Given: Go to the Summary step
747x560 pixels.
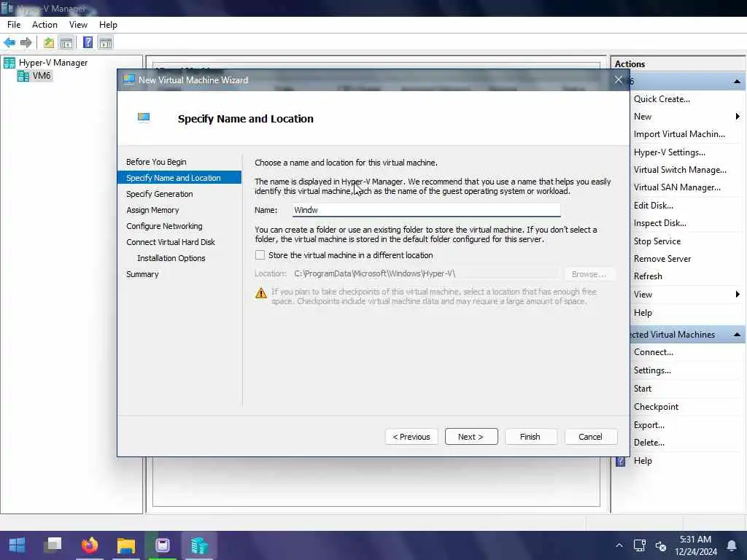Looking at the screenshot, I should pyautogui.click(x=142, y=274).
